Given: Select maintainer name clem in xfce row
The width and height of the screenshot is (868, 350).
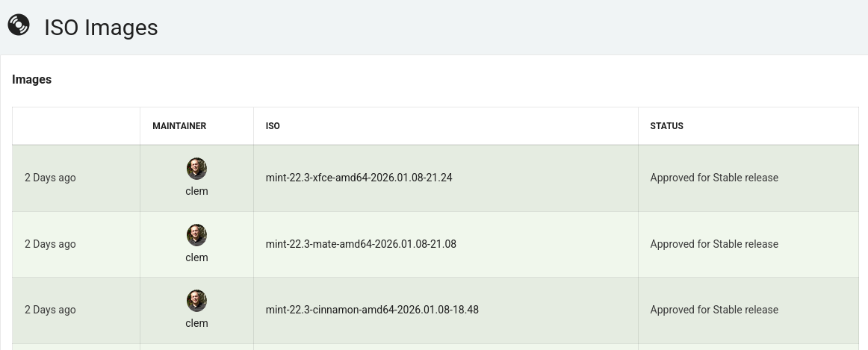Looking at the screenshot, I should click(196, 191).
